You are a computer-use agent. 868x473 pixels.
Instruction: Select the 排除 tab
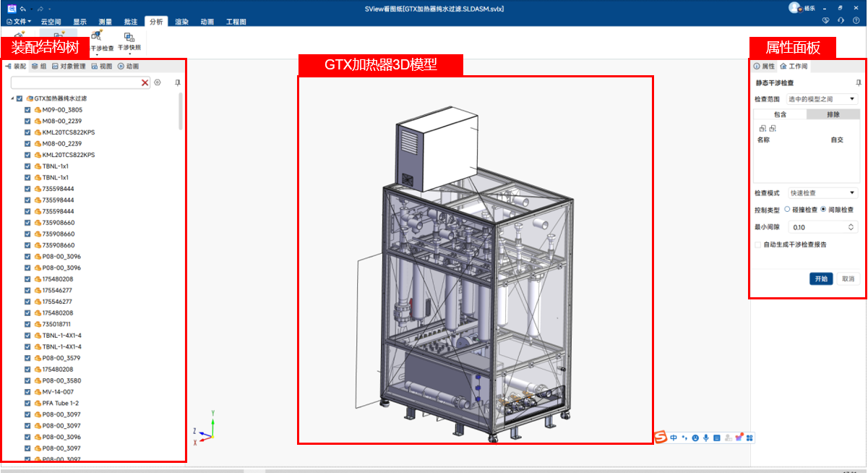(833, 114)
